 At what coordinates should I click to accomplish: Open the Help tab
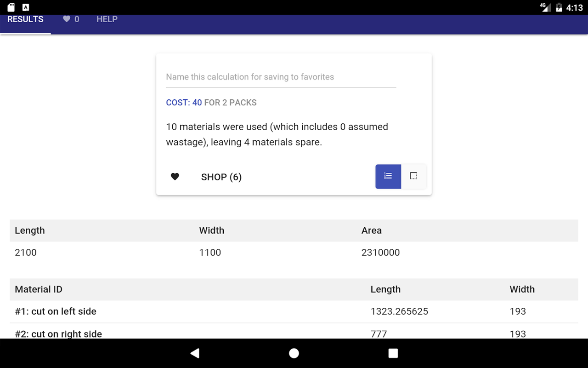pyautogui.click(x=107, y=19)
